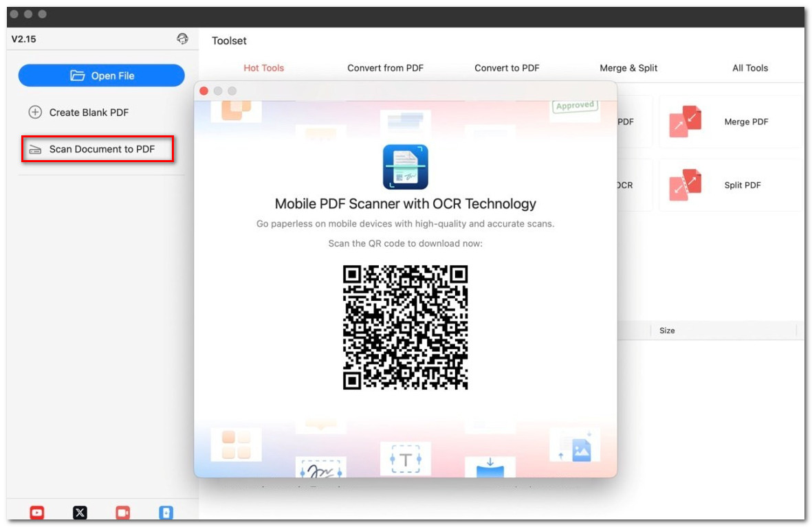Click the plus icon beside Create Blank PDF
This screenshot has height=527, width=812.
35,113
